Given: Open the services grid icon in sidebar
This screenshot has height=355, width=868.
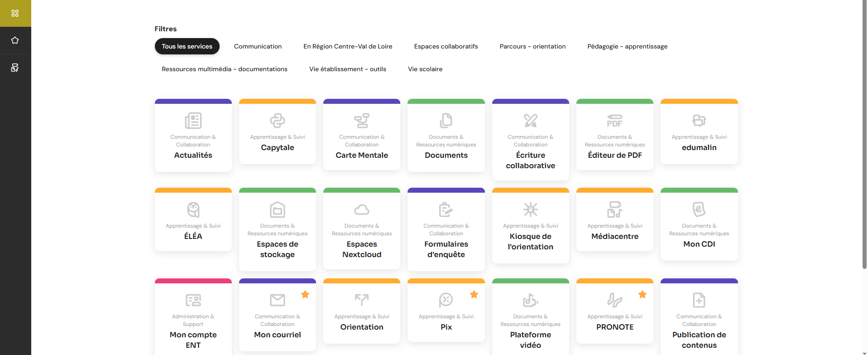Looking at the screenshot, I should [15, 13].
